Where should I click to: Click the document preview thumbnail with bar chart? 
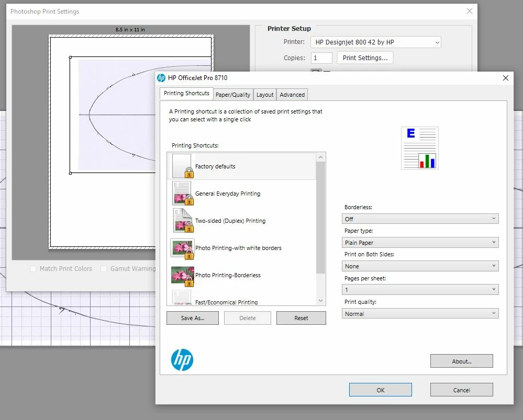click(419, 148)
